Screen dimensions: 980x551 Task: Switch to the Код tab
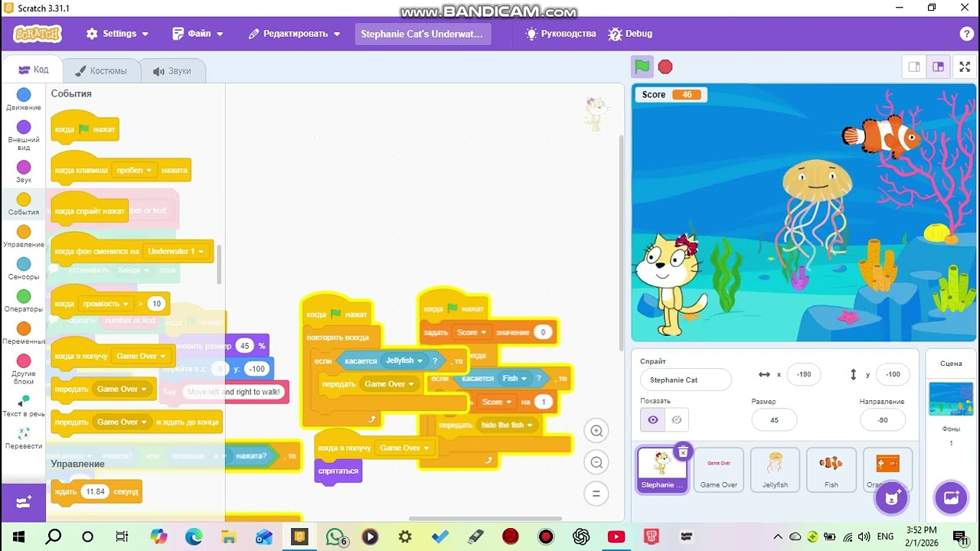(x=32, y=70)
